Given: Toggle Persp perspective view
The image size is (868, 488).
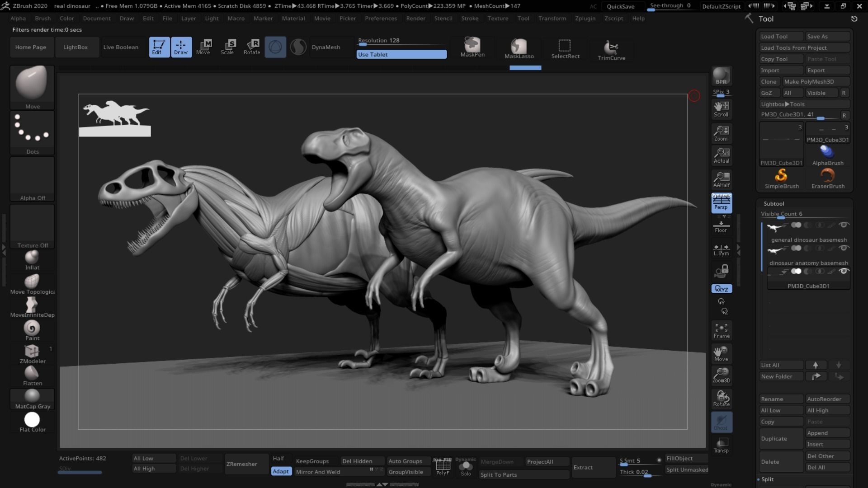Looking at the screenshot, I should tap(721, 203).
